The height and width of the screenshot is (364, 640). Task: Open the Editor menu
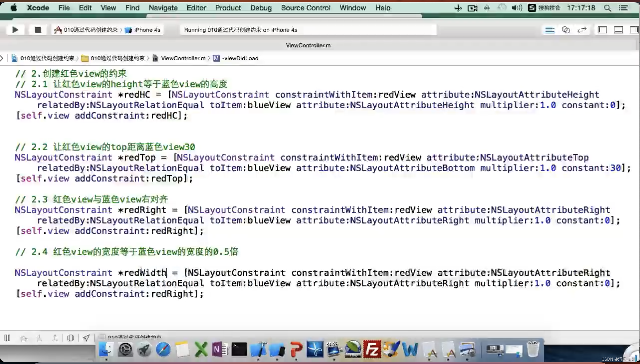[x=196, y=8]
